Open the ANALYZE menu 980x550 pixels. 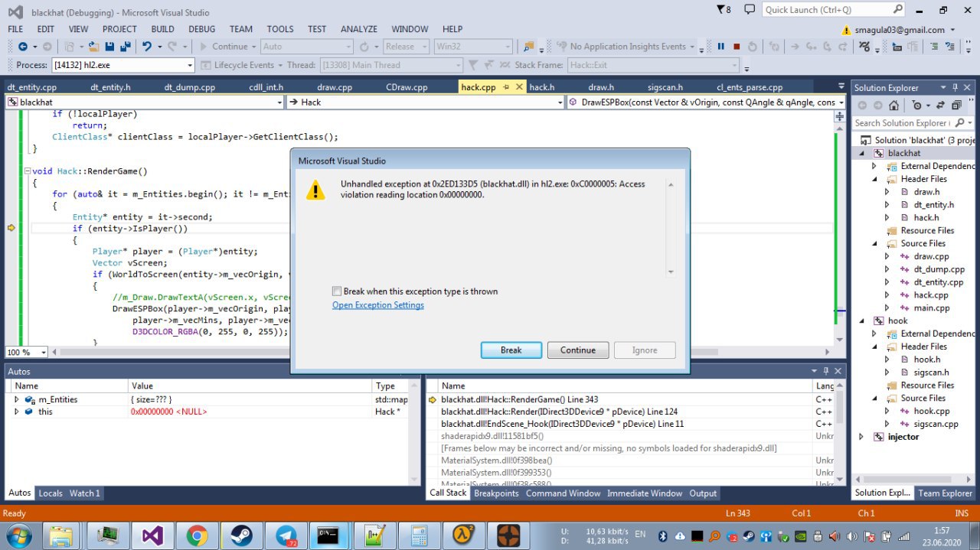point(359,29)
